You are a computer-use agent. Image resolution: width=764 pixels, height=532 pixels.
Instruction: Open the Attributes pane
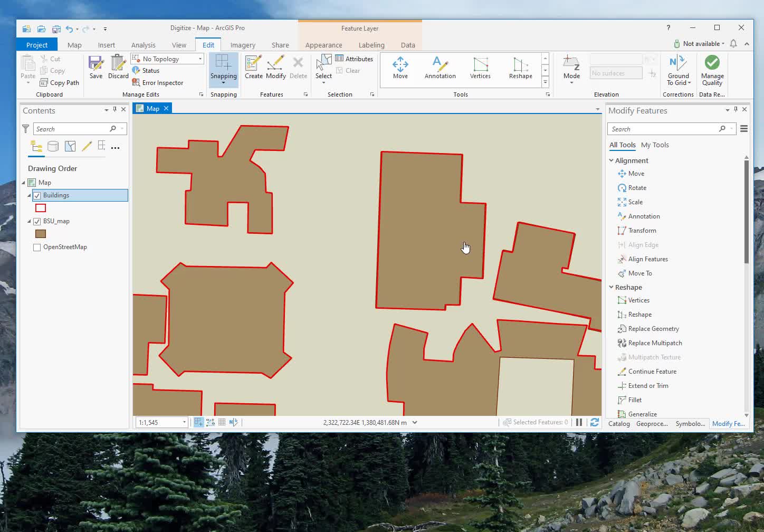[355, 59]
